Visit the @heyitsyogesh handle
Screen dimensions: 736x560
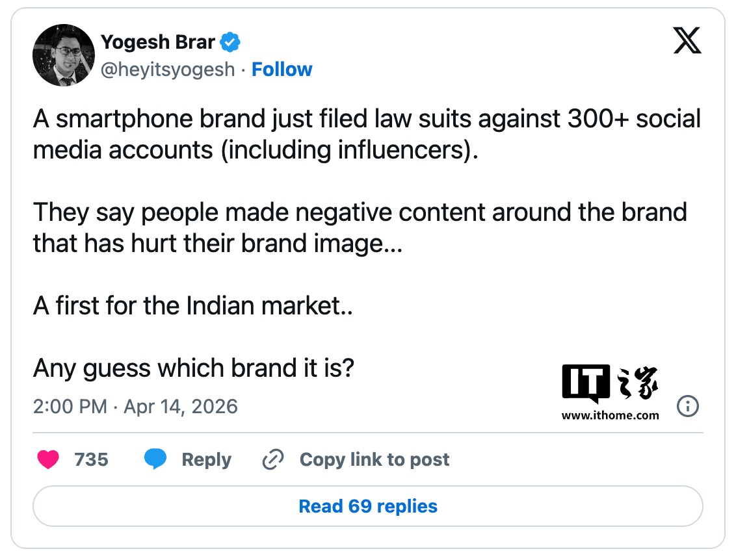[168, 70]
